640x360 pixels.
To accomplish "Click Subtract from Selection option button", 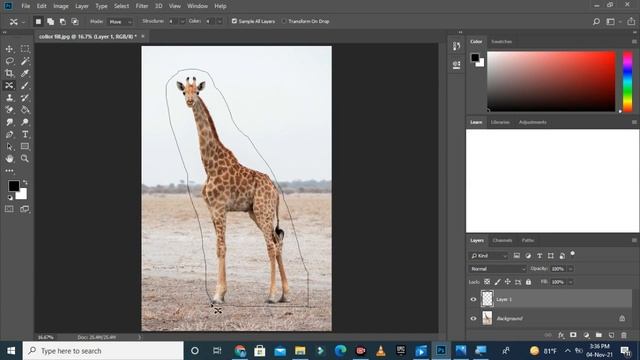I will tap(62, 22).
